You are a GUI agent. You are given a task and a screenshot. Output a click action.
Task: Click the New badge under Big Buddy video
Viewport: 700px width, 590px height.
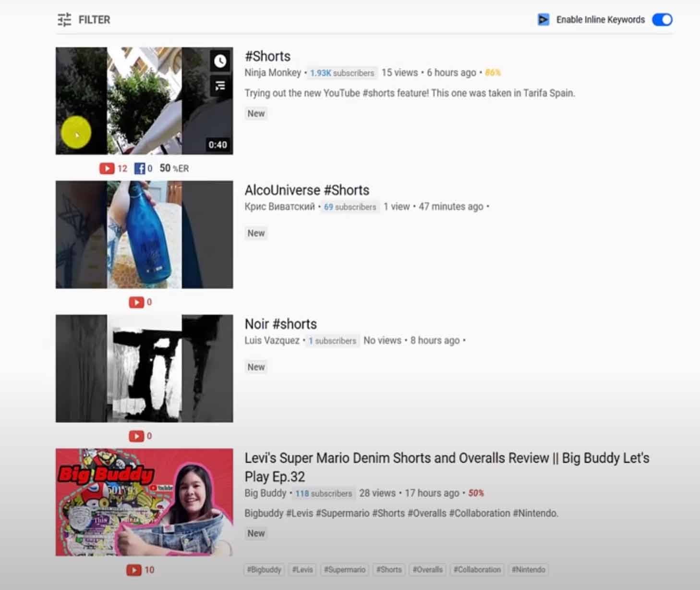point(256,533)
